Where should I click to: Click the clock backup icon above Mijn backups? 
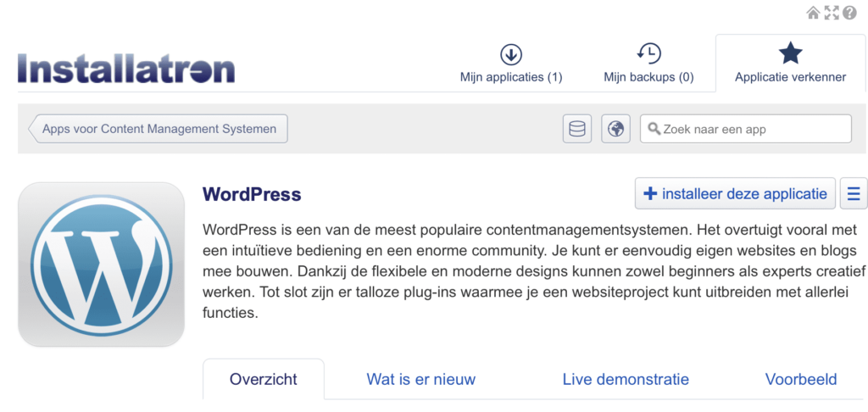648,53
